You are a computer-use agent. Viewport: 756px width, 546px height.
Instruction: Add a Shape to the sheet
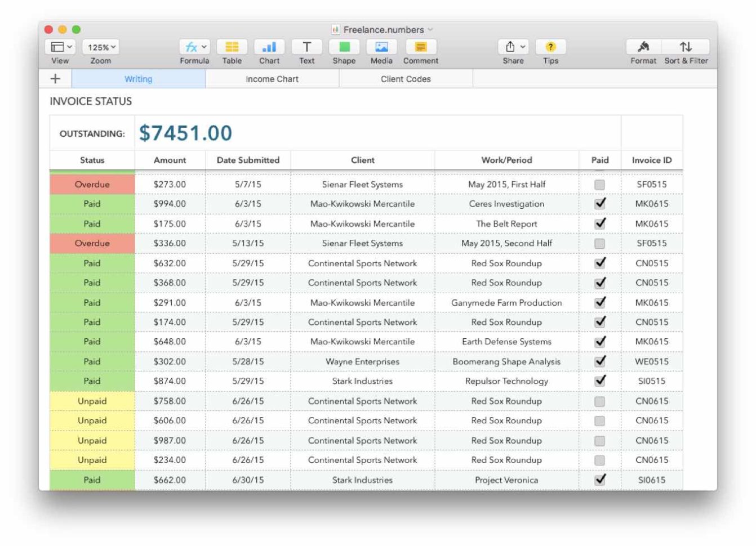344,47
